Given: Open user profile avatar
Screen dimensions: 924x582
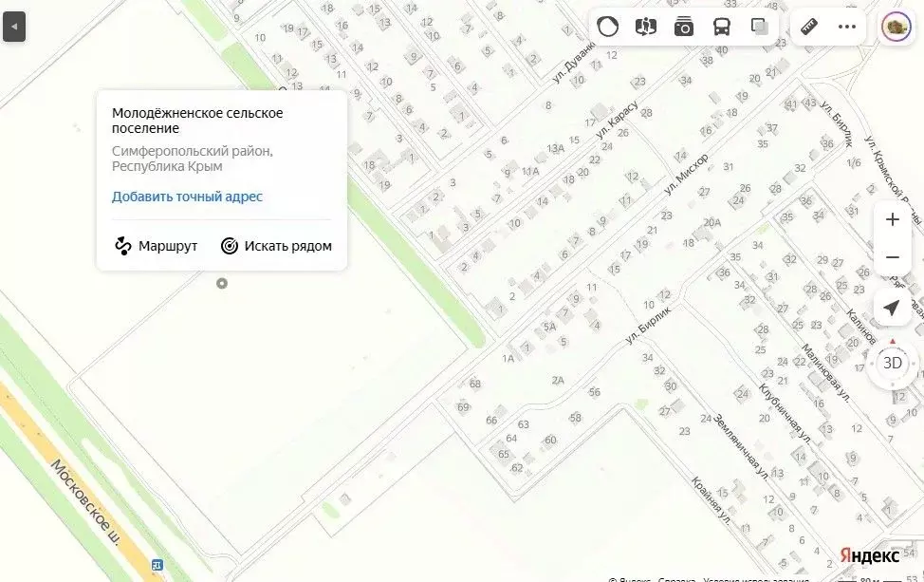Looking at the screenshot, I should click(x=896, y=27).
